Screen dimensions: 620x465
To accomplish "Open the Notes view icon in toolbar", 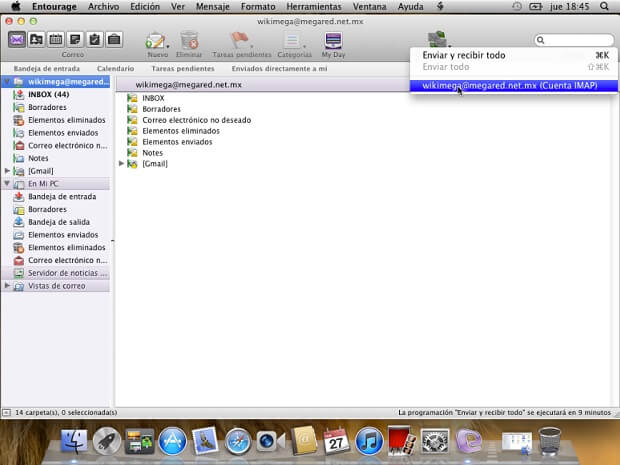I will click(75, 40).
